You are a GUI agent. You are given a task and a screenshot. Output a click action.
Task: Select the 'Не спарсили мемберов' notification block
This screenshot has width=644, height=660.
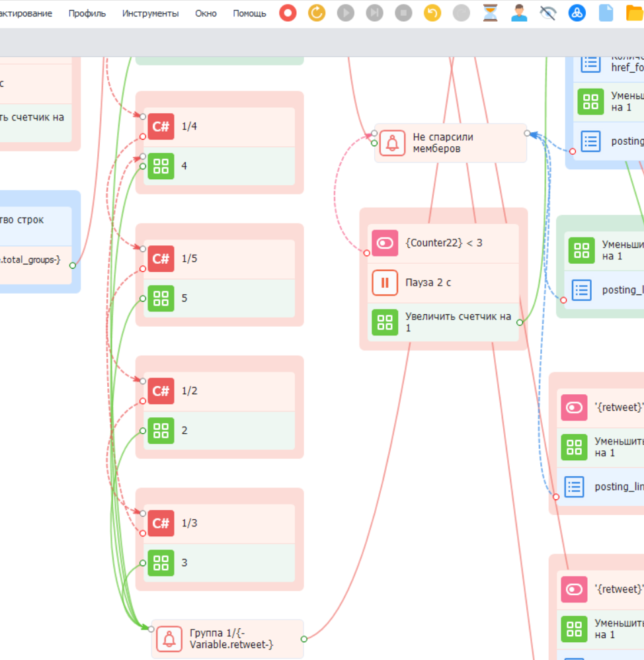tap(451, 143)
